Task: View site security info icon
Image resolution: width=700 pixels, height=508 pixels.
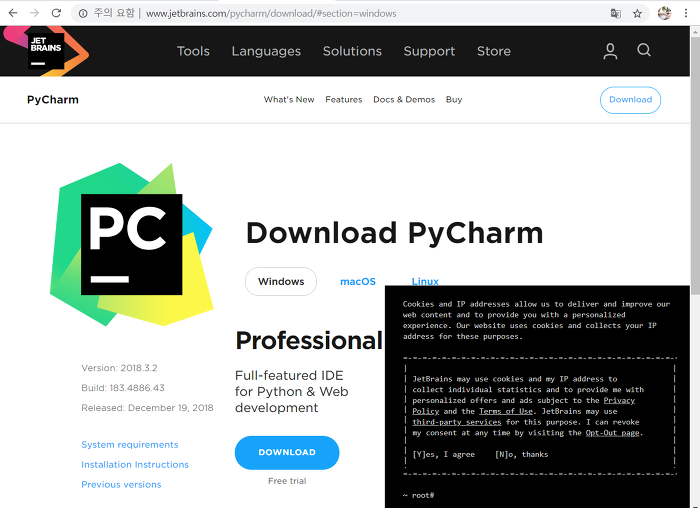Action: (x=83, y=13)
